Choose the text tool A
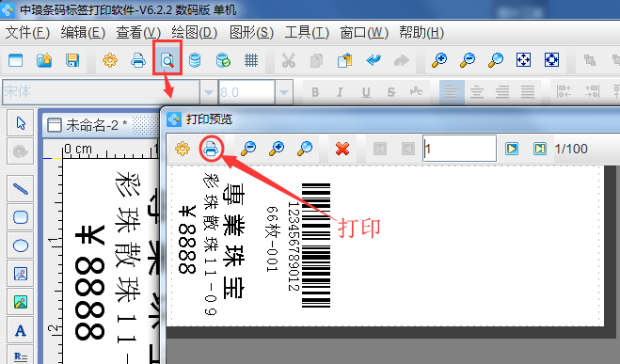The width and height of the screenshot is (620, 364). pos(20,330)
